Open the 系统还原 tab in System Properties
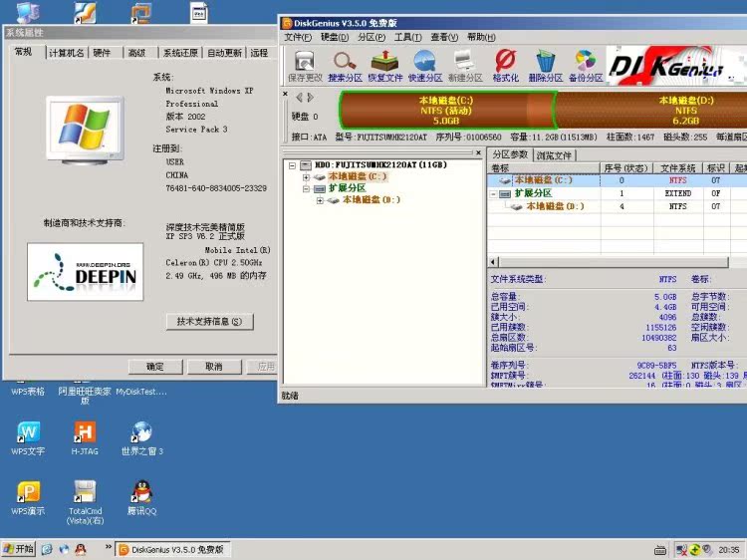This screenshot has width=747, height=560. [180, 53]
